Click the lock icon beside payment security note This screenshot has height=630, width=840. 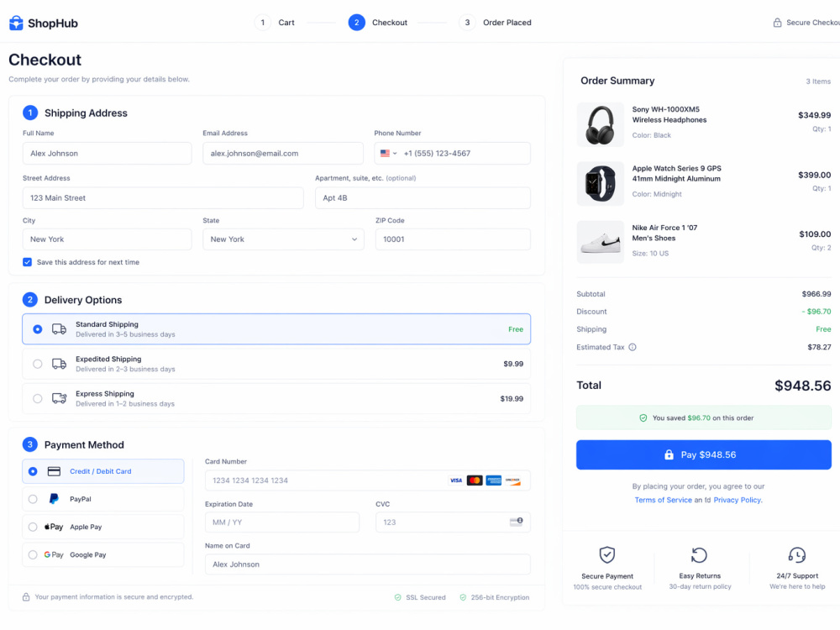pos(26,596)
